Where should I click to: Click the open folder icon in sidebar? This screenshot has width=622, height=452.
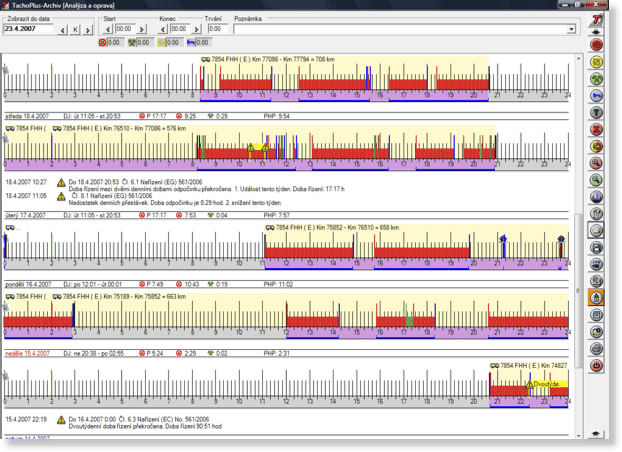596,230
